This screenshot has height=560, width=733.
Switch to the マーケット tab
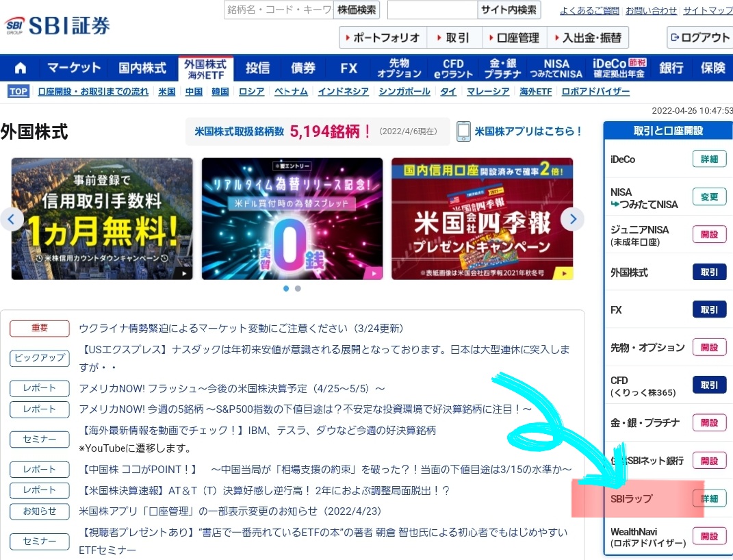(x=74, y=68)
